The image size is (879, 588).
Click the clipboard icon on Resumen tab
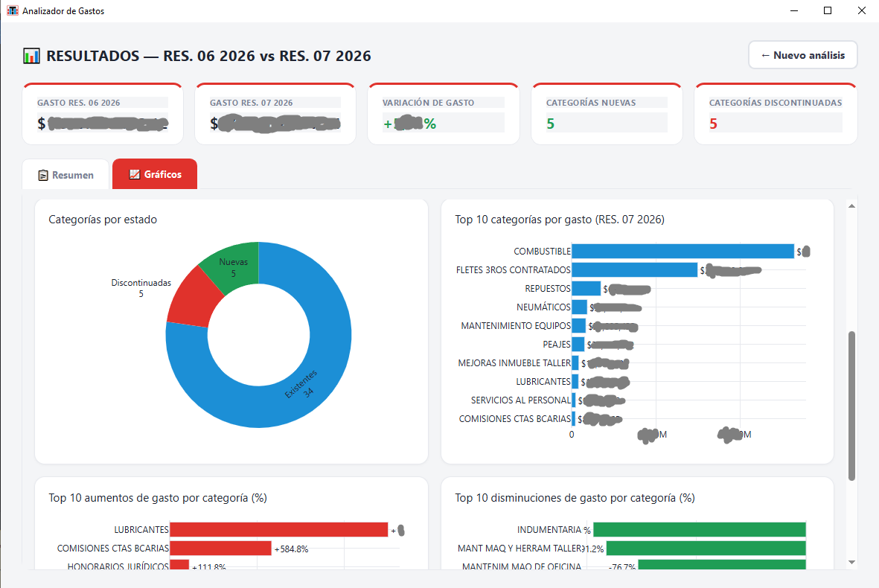coord(43,176)
